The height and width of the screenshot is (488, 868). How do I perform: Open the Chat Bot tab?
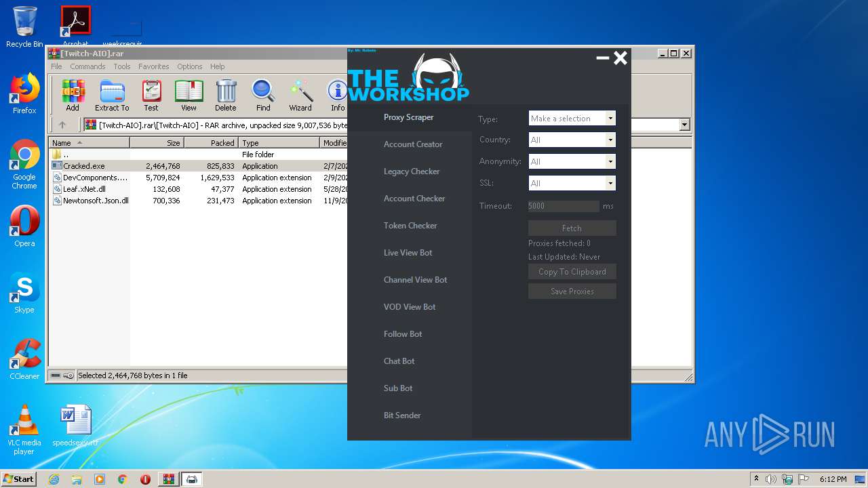tap(399, 361)
